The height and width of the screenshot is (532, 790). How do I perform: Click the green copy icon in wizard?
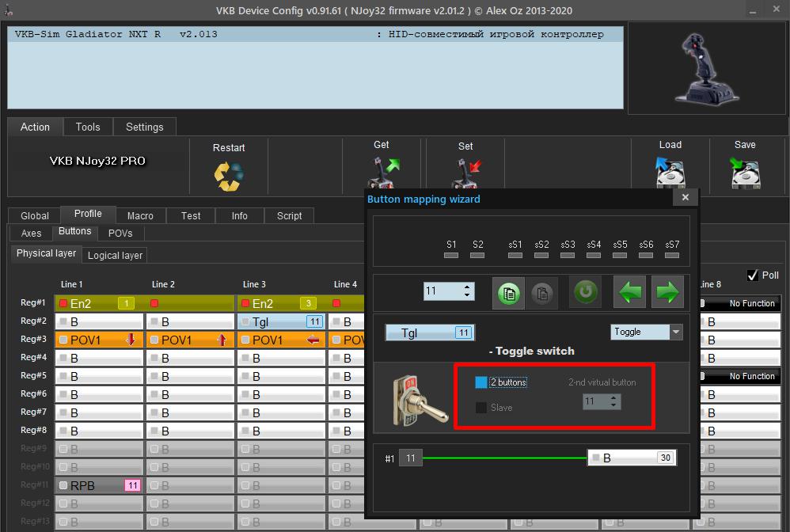pos(508,293)
